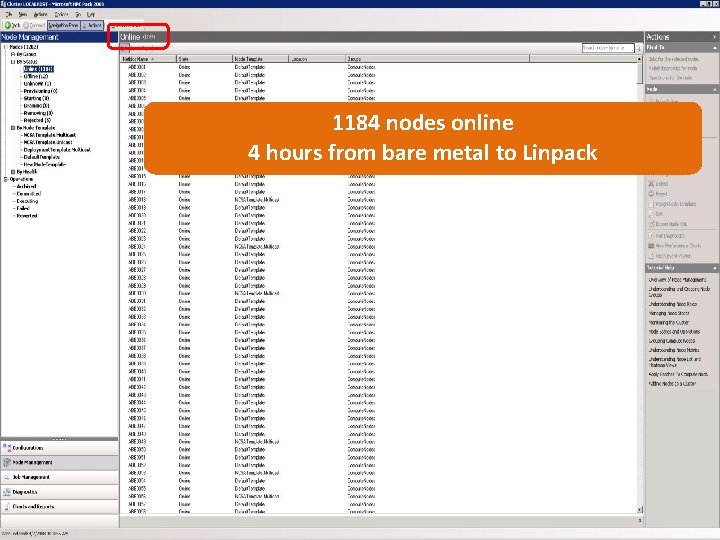Click the app icon in title bar
Screen dimensions: 720x540
click(x=3, y=4)
